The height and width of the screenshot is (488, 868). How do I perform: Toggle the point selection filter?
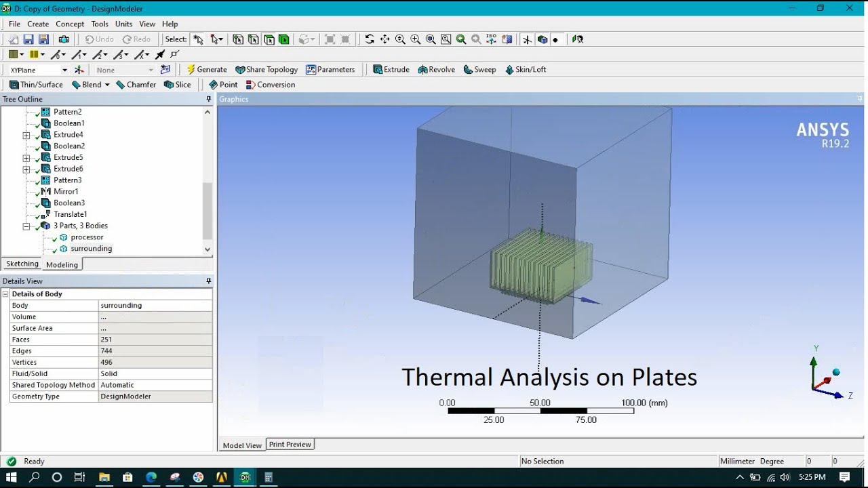[x=238, y=39]
